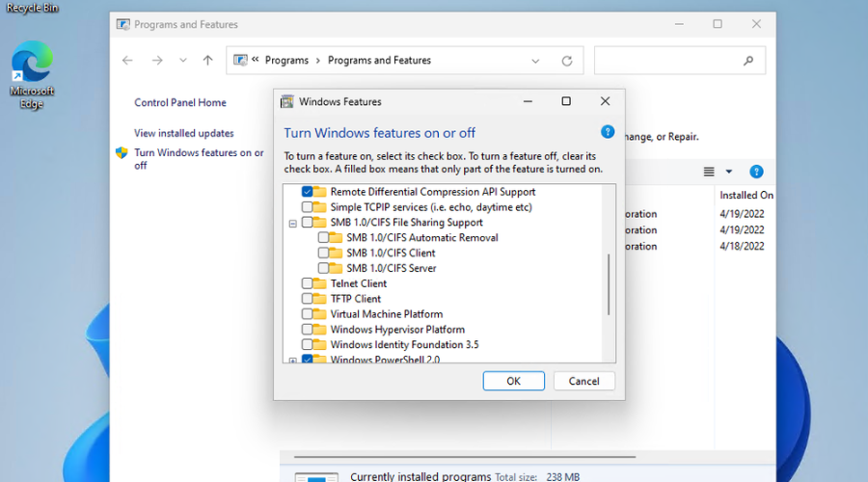
Task: Check the Telnet Client box
Action: point(308,283)
